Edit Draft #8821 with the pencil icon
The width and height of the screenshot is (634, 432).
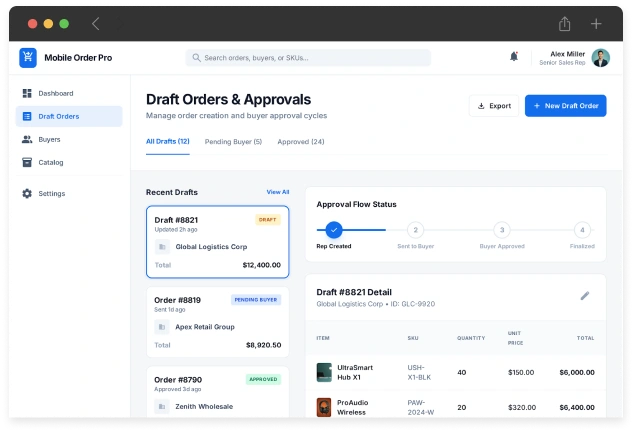click(x=585, y=296)
